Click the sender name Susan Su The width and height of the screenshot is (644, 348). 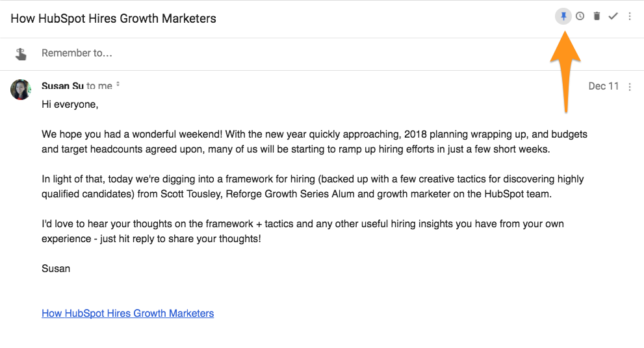(x=62, y=86)
